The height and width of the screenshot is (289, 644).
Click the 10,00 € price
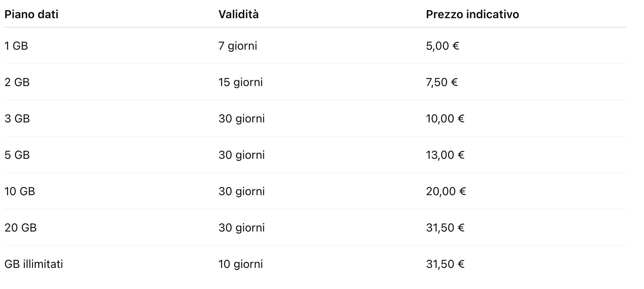[x=445, y=119]
